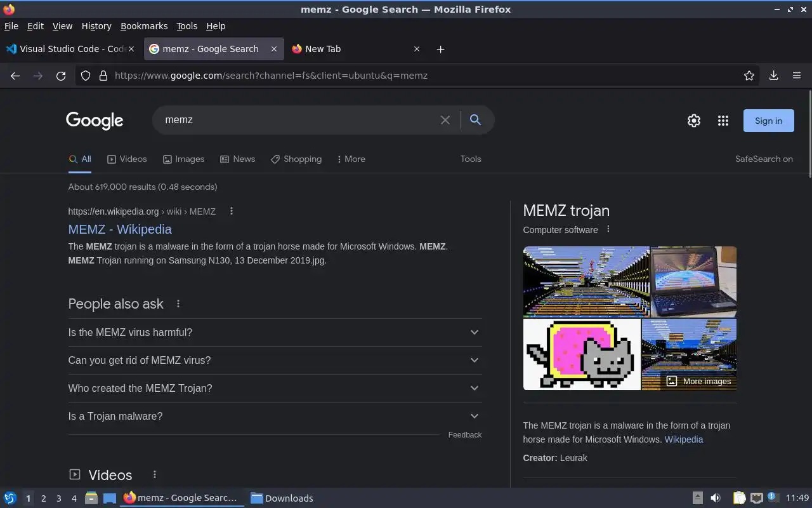Open three-dot menu next to Computer software

click(x=608, y=229)
